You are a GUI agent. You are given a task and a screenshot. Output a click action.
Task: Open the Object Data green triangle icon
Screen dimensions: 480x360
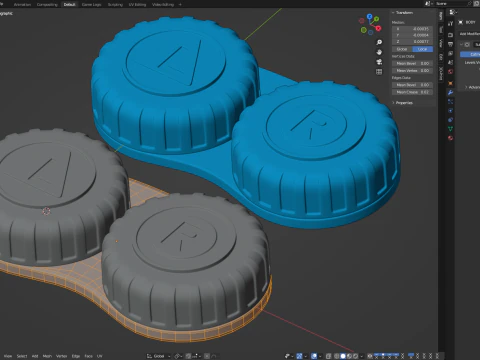tap(450, 129)
